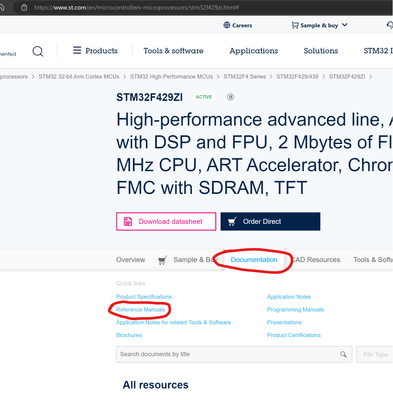This screenshot has width=393, height=400.
Task: Click the globe icon beside Careers
Action: 227,25
